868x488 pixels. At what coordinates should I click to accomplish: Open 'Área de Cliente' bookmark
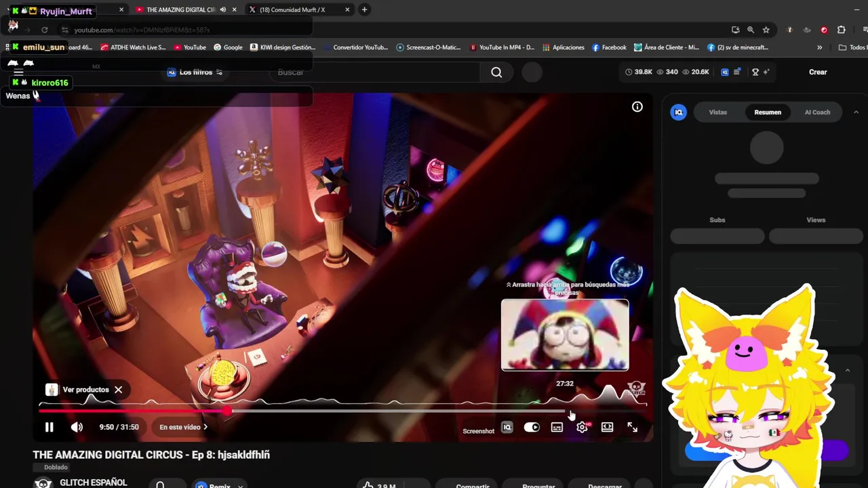click(667, 47)
